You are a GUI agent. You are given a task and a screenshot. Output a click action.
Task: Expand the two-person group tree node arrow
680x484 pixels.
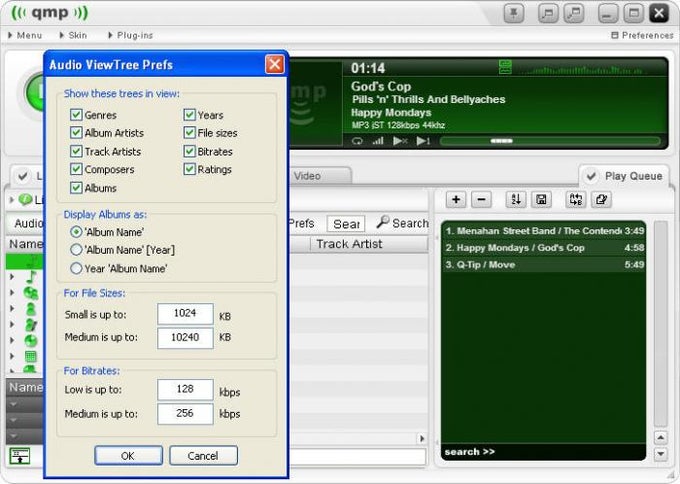12,293
